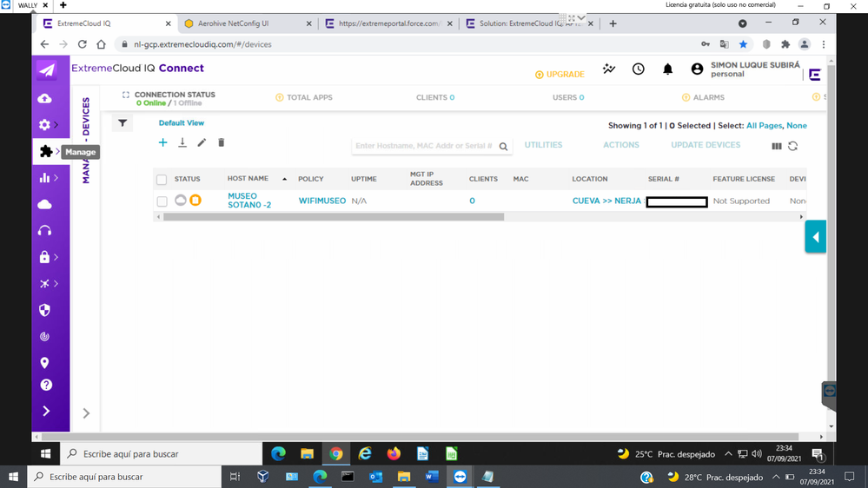Click the pencil edit icon

point(202,142)
